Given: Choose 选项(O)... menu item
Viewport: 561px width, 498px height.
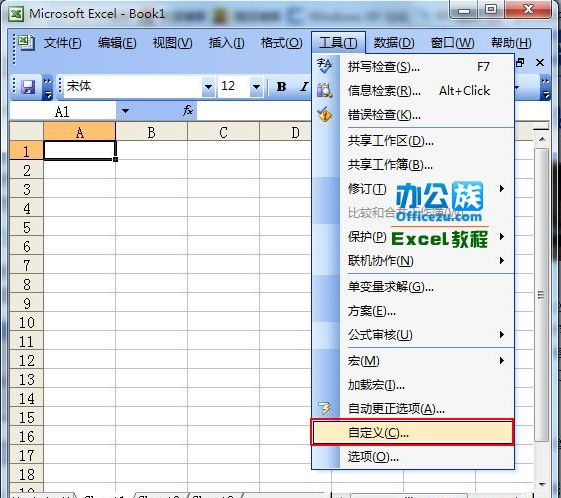Looking at the screenshot, I should (x=413, y=457).
